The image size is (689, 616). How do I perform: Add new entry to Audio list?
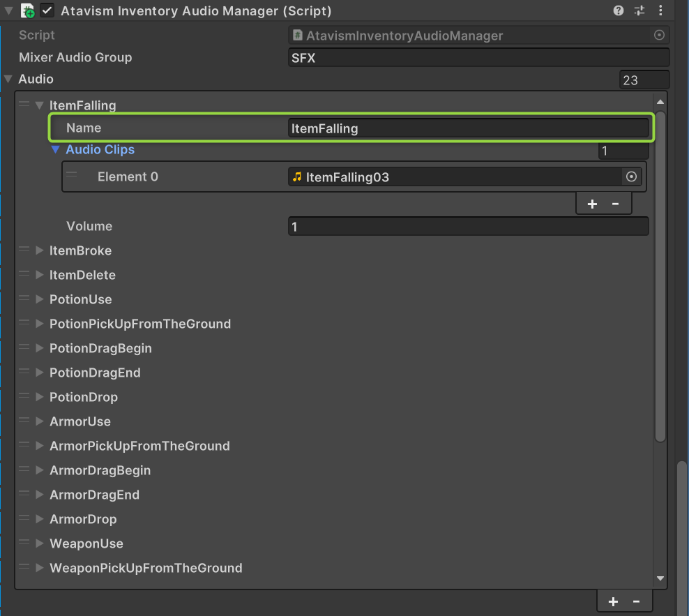pos(613,601)
